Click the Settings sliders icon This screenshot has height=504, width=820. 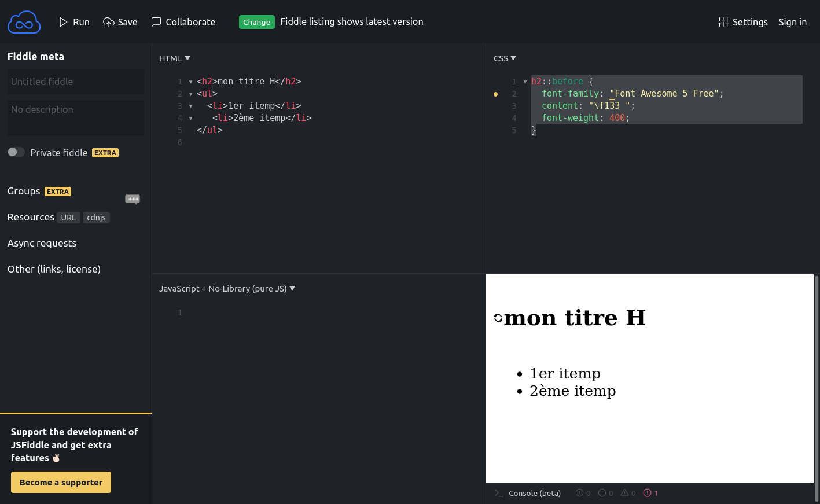pyautogui.click(x=723, y=22)
